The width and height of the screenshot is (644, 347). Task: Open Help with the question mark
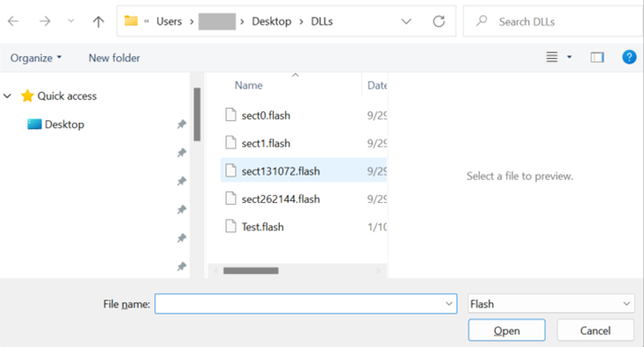[629, 57]
